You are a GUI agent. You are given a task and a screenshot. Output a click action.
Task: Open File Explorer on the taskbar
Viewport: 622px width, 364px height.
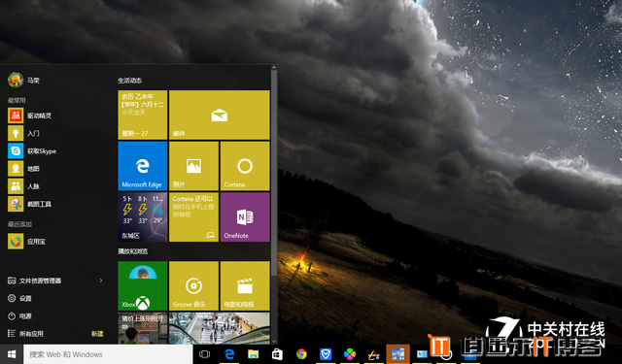coord(253,354)
